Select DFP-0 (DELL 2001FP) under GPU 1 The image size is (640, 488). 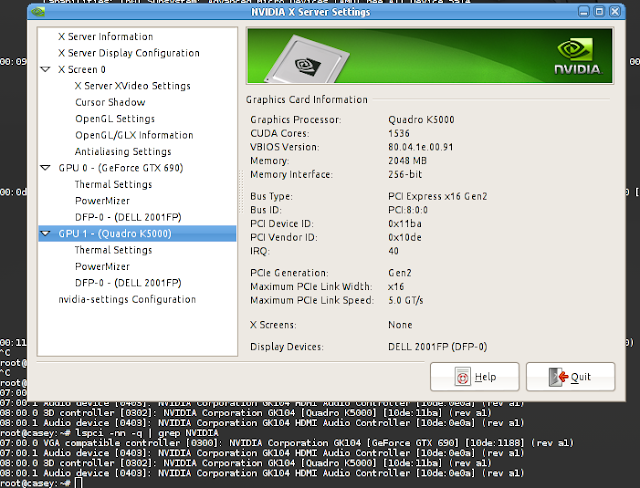(x=128, y=283)
